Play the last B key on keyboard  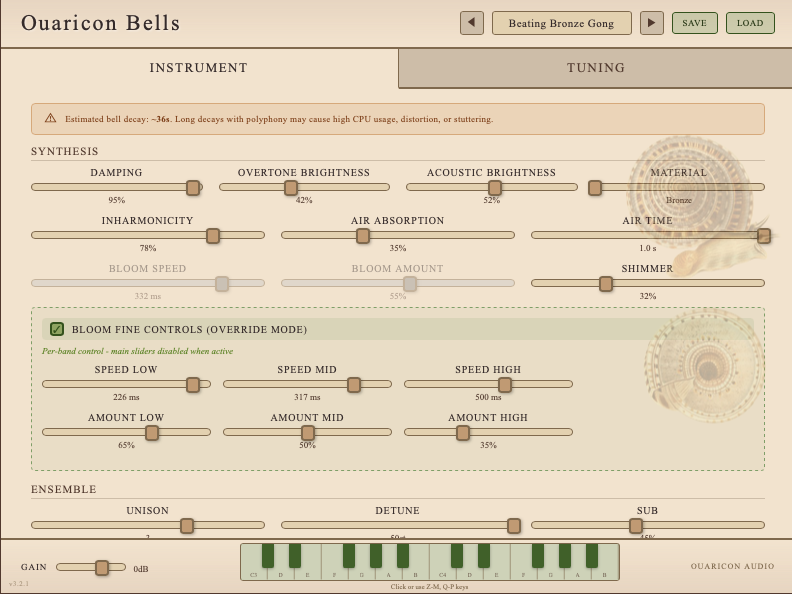[x=605, y=572]
